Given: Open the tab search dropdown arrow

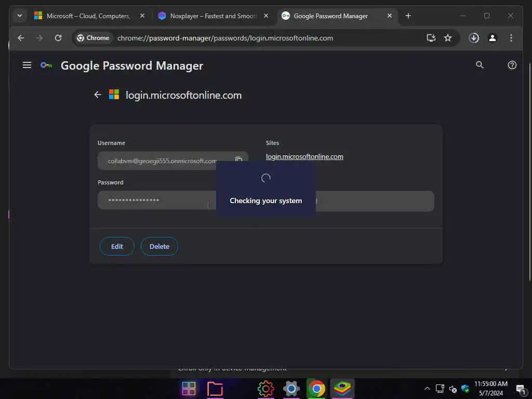Looking at the screenshot, I should tap(20, 16).
